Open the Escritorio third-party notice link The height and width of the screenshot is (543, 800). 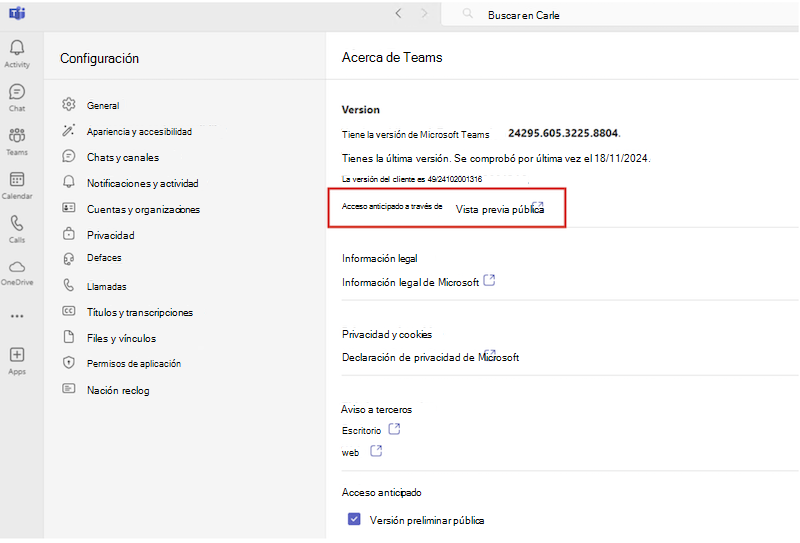coord(361,431)
